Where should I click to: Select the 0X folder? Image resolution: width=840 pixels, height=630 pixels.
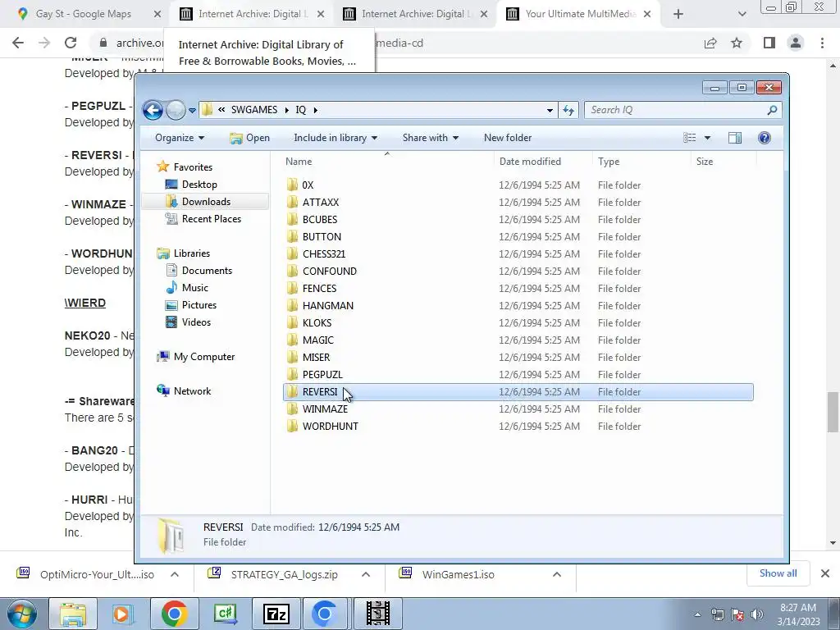(x=308, y=185)
